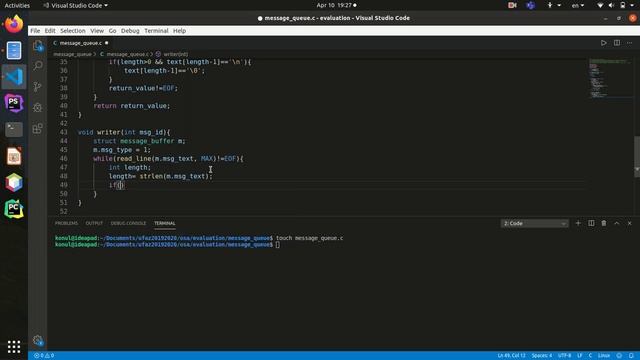This screenshot has width=640, height=360.
Task: Split the terminal panel
Action: (x=591, y=223)
